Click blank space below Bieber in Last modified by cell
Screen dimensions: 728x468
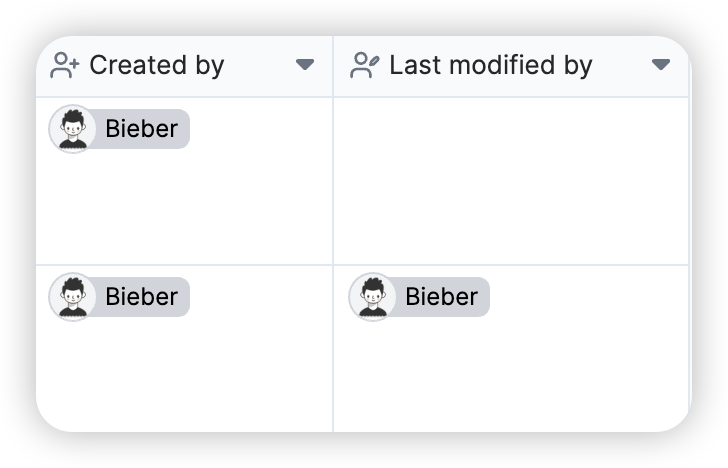(x=511, y=376)
